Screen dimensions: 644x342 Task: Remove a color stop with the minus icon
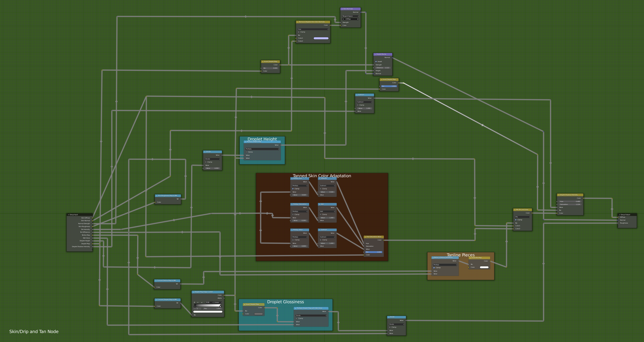pyautogui.click(x=198, y=302)
